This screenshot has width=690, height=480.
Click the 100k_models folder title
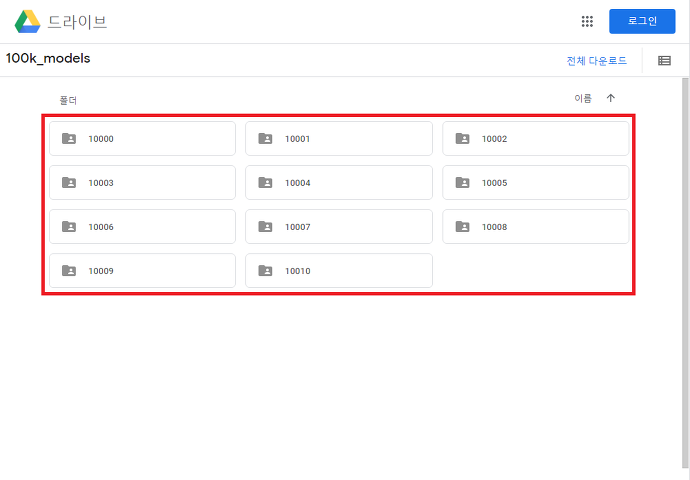48,59
